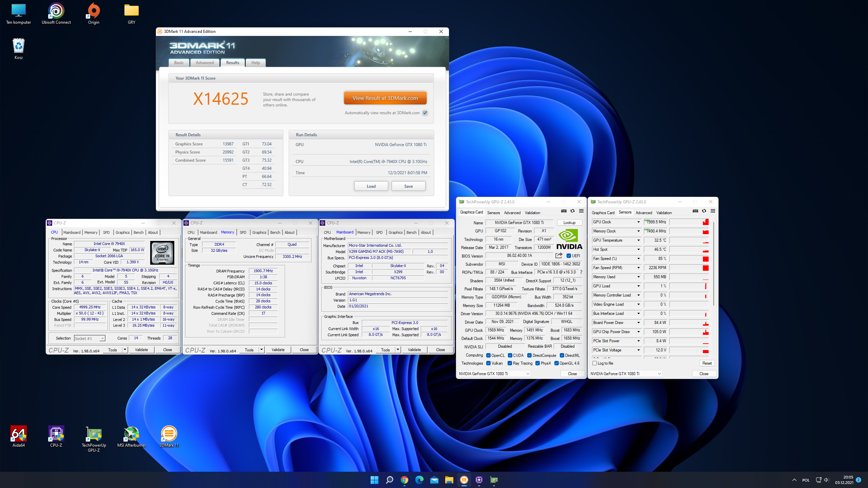Open the Tools dropdown arrow in CPU-Z CPU window
The height and width of the screenshot is (488, 868).
125,350
